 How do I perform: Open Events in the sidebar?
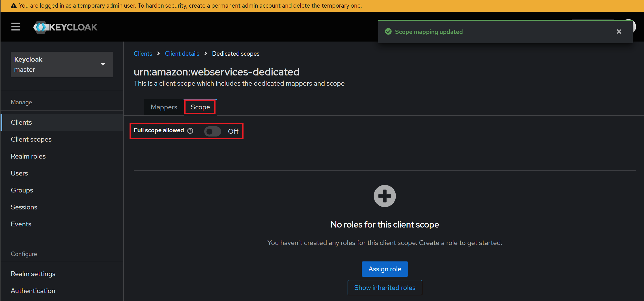(62, 224)
